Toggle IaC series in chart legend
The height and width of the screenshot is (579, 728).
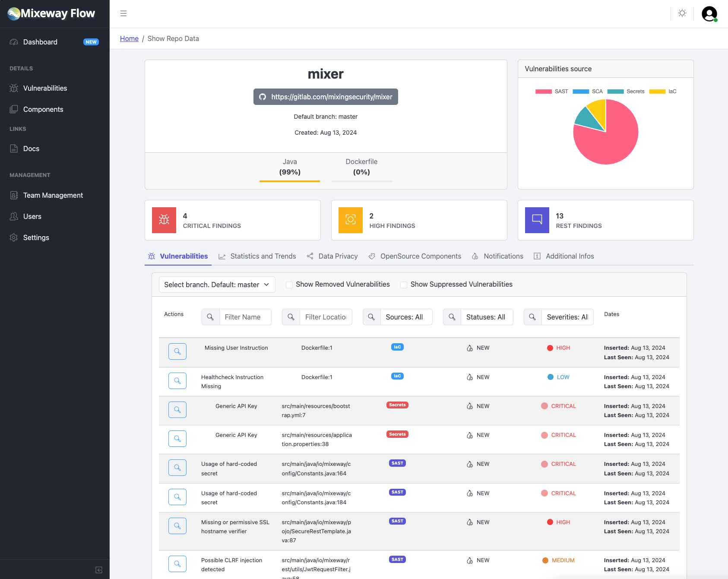tap(663, 92)
